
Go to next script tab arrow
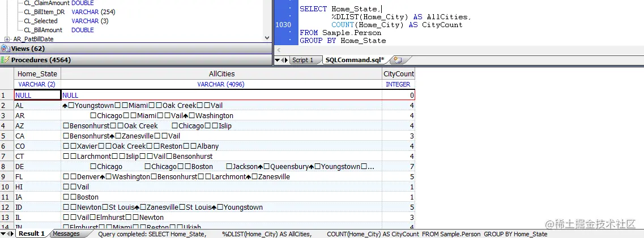(x=286, y=60)
